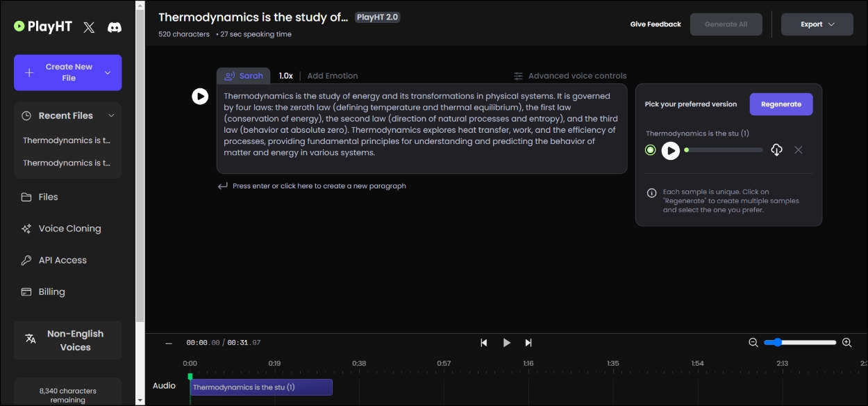Click the Give Feedback link
The height and width of the screenshot is (406, 868).
point(656,24)
